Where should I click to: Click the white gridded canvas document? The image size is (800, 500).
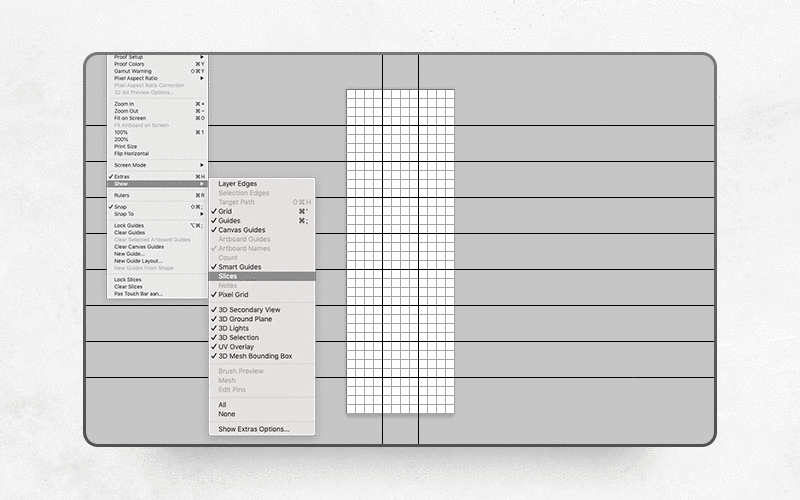[400, 250]
